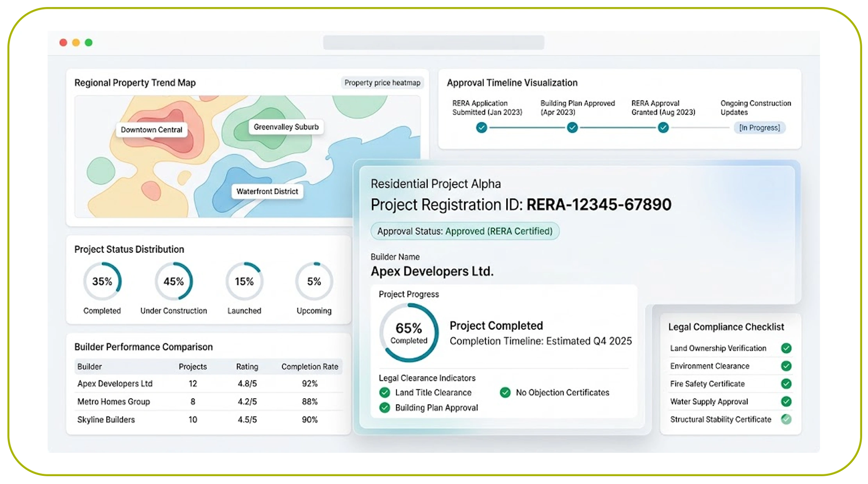Viewport: 868px width, 484px height.
Task: Click the 35% Completed ring chart
Action: 102,281
